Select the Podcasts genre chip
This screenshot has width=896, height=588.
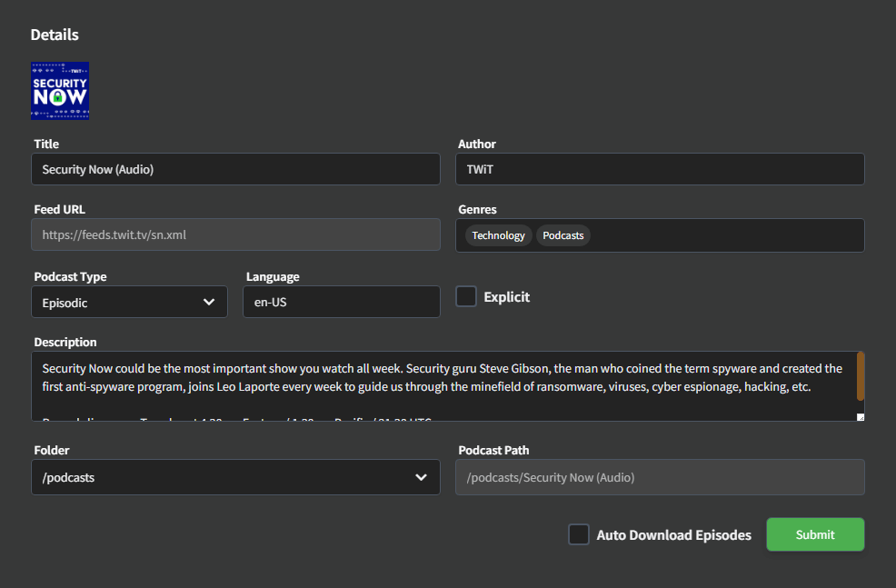click(x=562, y=235)
